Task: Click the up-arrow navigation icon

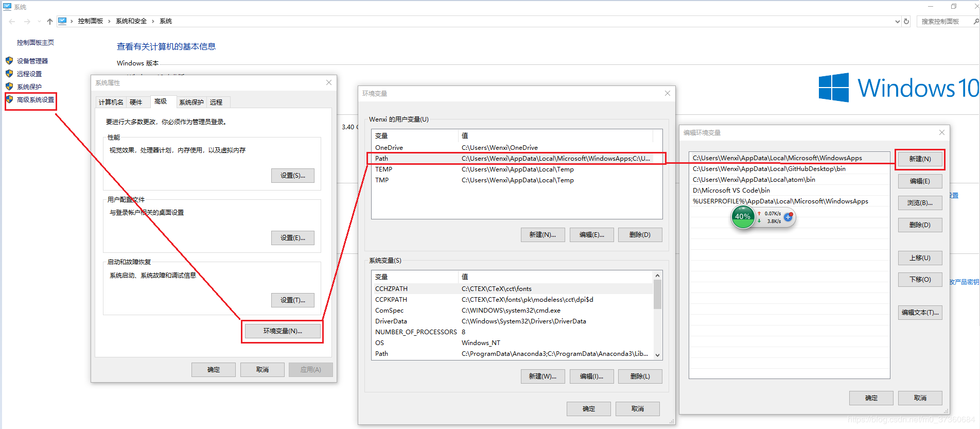Action: point(49,22)
